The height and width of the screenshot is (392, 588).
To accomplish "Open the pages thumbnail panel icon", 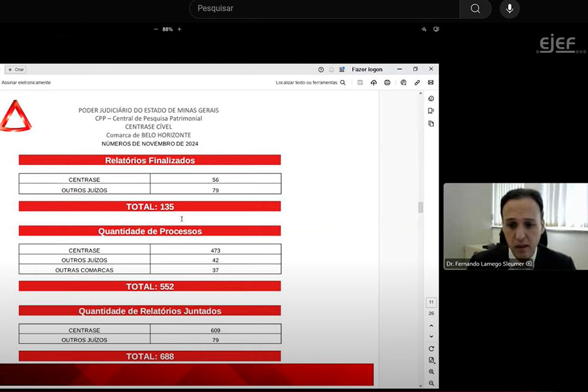I will click(431, 124).
